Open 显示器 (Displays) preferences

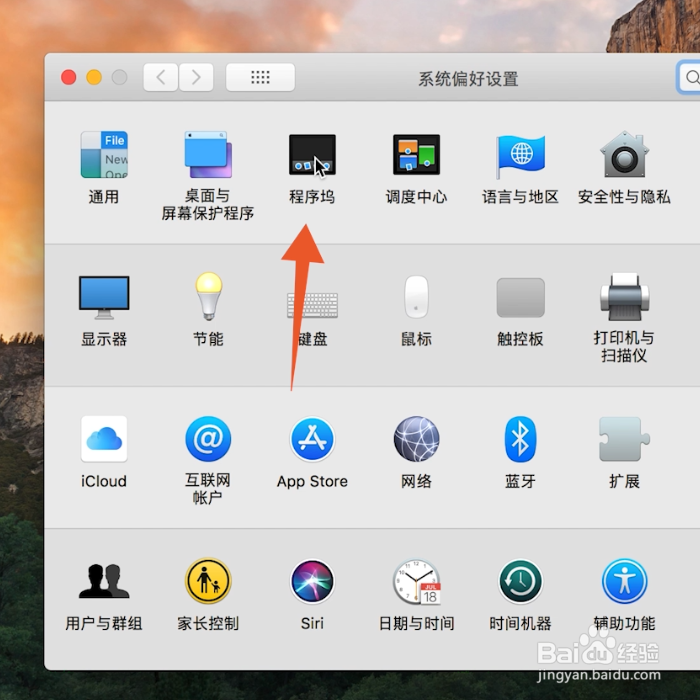tap(104, 297)
